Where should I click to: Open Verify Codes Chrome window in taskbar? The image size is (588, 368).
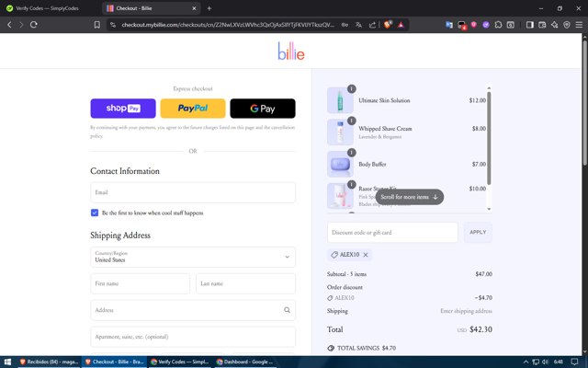(180, 362)
